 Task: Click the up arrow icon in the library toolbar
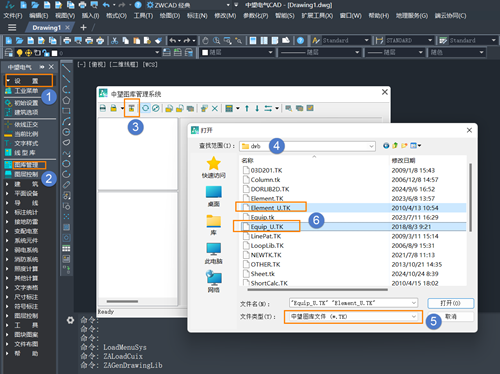click(x=247, y=108)
